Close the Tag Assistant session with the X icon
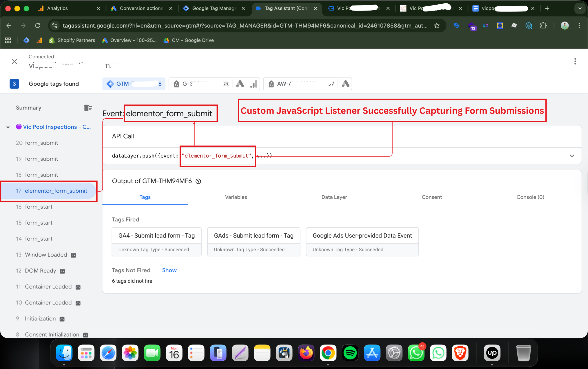The width and height of the screenshot is (588, 369). pyautogui.click(x=14, y=61)
